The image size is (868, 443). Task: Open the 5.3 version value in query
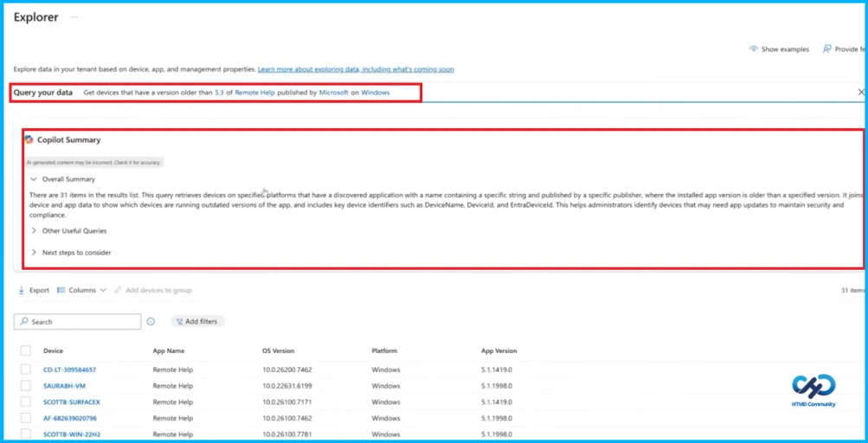219,93
